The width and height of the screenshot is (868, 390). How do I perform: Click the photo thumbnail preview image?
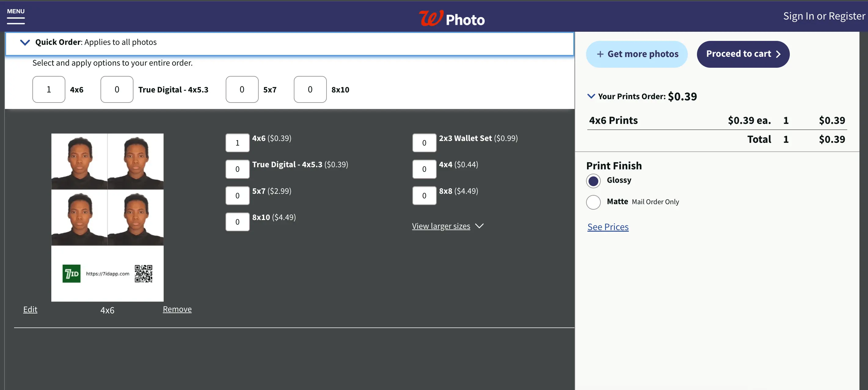(108, 217)
